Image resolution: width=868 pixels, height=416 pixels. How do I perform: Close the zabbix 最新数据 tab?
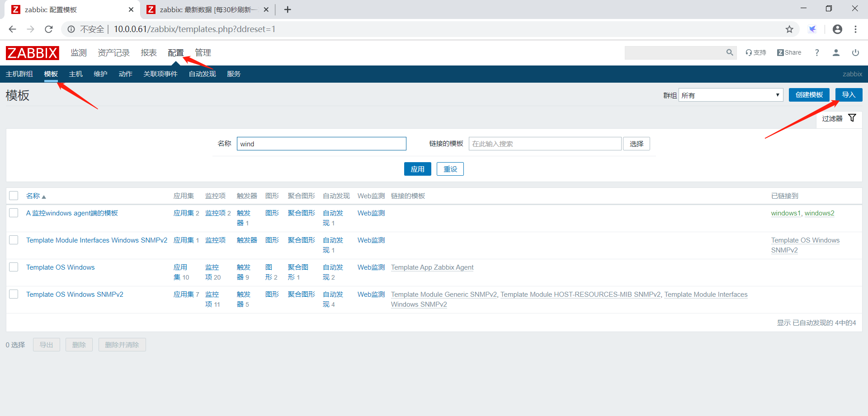266,9
